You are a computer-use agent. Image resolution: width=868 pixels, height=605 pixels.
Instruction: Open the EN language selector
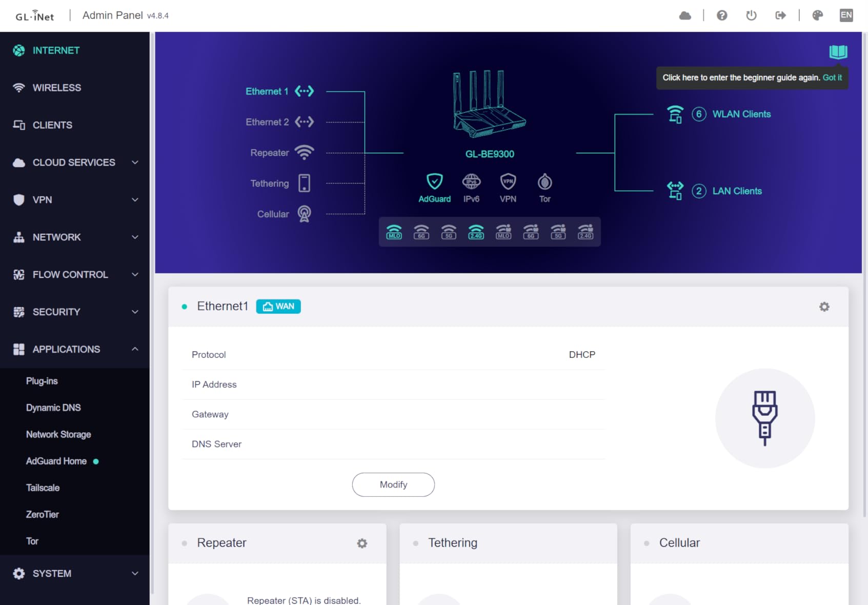pyautogui.click(x=846, y=15)
